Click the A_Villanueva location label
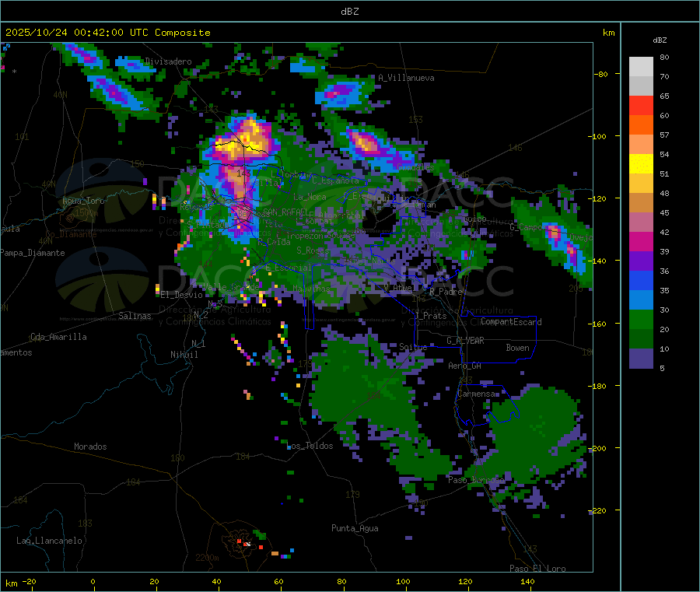 point(406,78)
